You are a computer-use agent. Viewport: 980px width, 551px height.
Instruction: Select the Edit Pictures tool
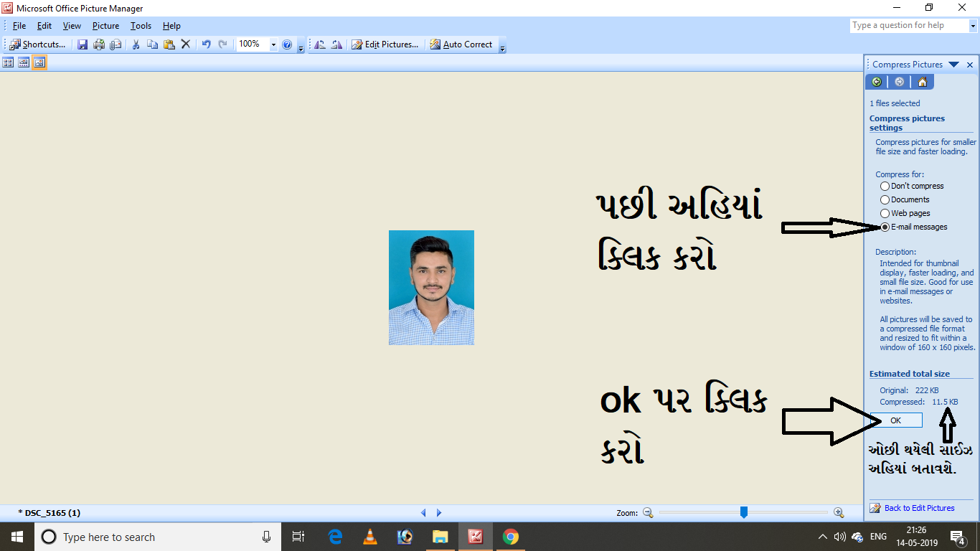coord(386,44)
